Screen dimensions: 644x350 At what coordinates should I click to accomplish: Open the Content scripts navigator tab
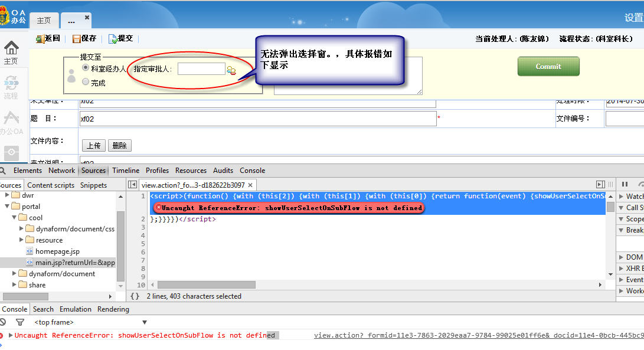51,185
